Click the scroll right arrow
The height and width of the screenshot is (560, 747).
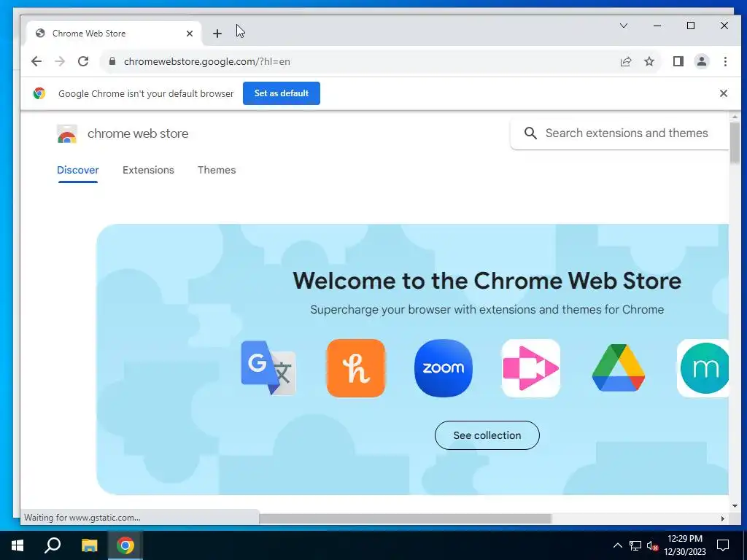(723, 518)
